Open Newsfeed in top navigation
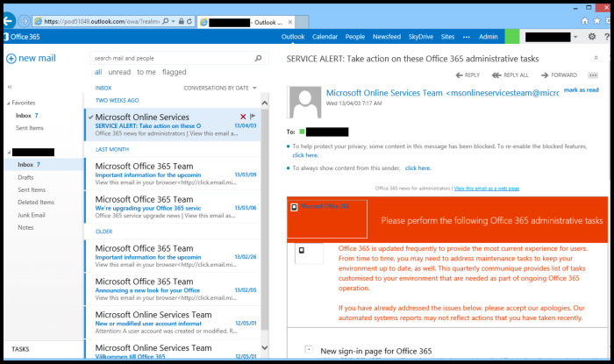614x364 pixels. tap(387, 37)
